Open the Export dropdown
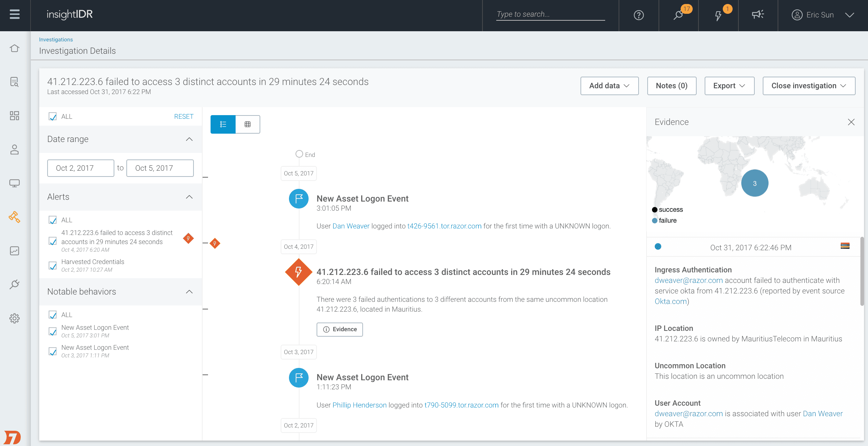 click(x=729, y=86)
